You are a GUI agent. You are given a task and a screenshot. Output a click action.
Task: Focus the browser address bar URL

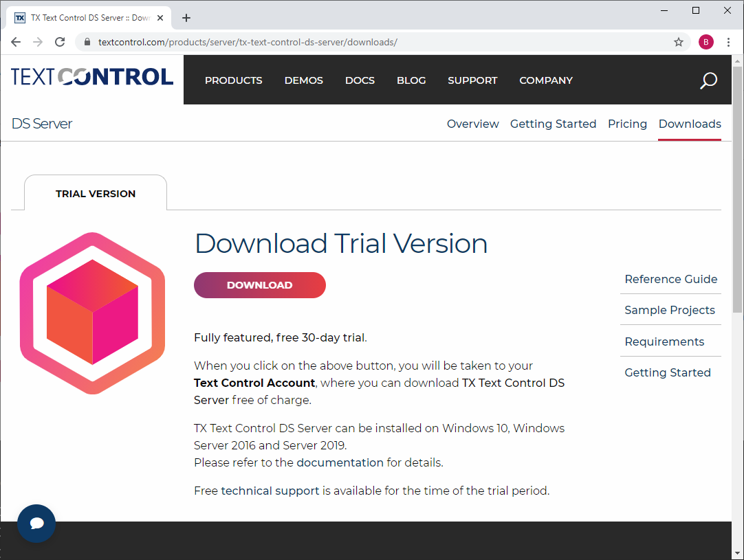click(248, 42)
